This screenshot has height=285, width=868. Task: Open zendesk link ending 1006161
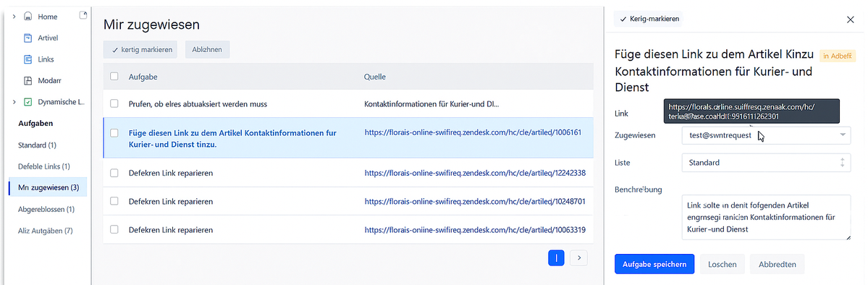click(x=473, y=133)
